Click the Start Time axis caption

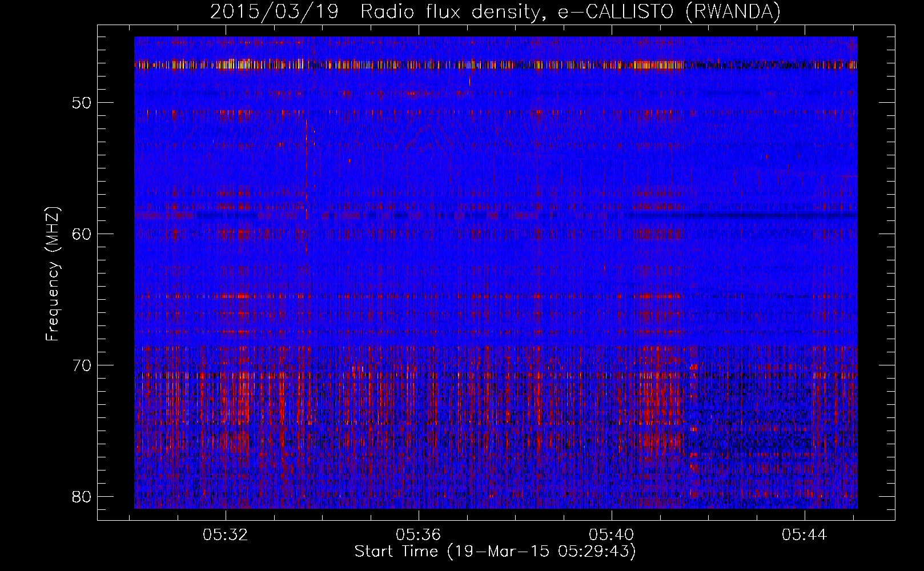click(x=495, y=552)
